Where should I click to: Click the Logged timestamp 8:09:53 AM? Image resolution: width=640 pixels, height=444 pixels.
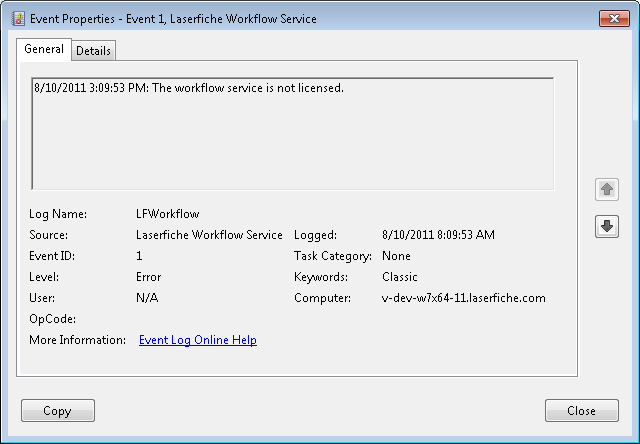(438, 235)
